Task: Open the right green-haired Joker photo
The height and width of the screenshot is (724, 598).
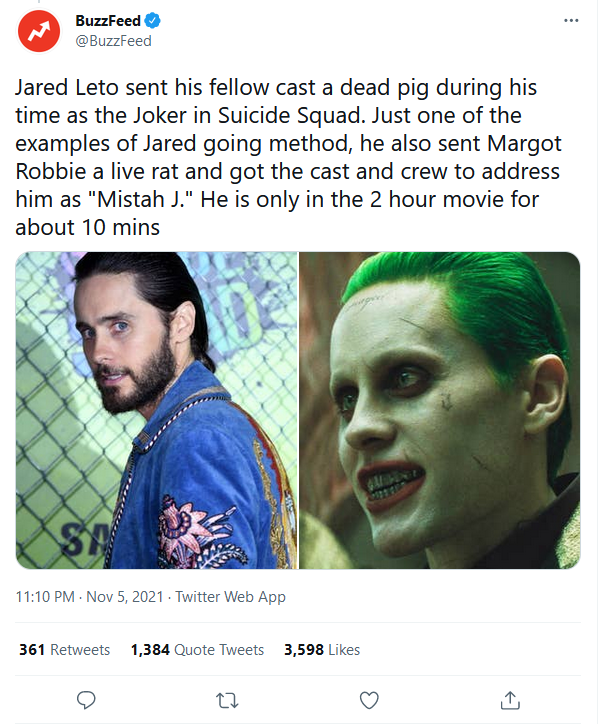Action: tap(440, 410)
